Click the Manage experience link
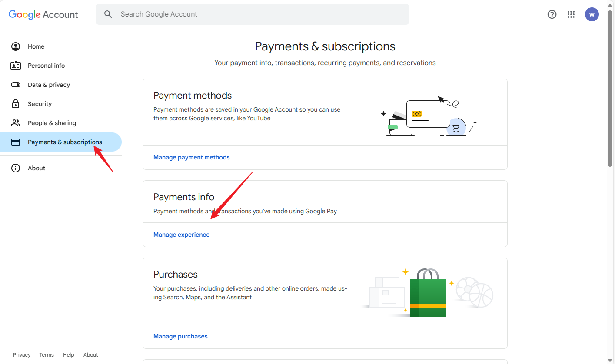Screen dimensions: 615x364 tap(181, 235)
